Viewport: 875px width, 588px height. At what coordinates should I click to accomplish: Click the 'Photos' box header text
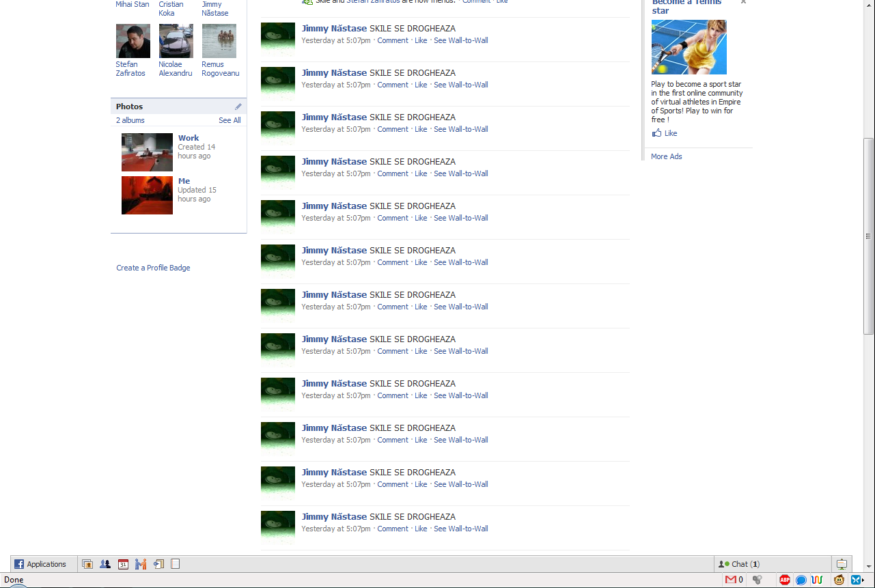pyautogui.click(x=130, y=107)
